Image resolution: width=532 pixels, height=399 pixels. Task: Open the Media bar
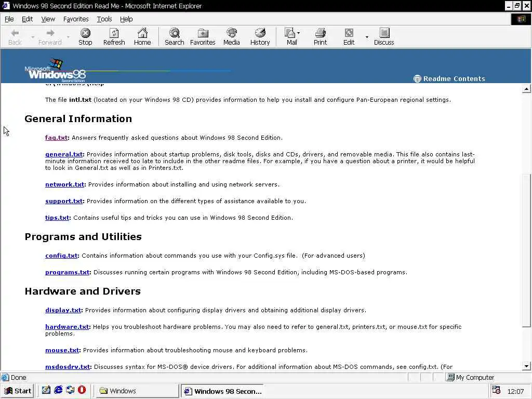click(231, 37)
